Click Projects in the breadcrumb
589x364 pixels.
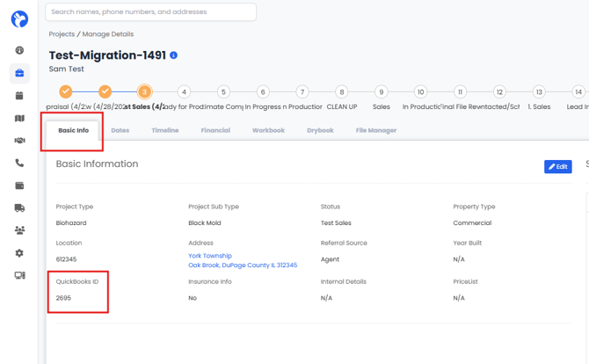pyautogui.click(x=62, y=34)
